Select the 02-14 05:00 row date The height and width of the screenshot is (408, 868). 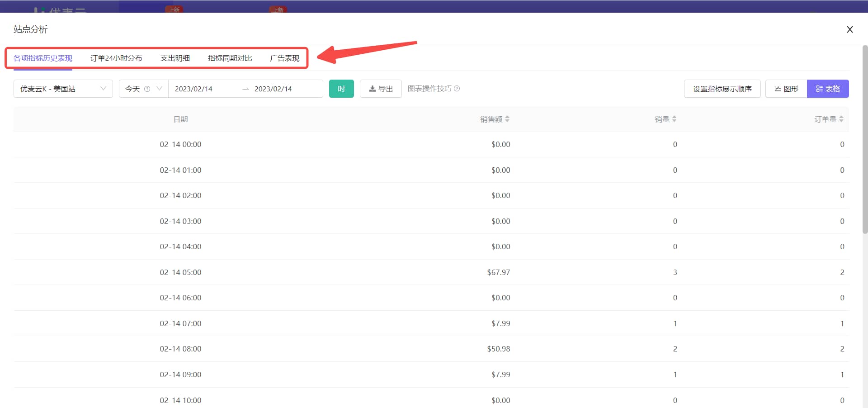coord(180,272)
